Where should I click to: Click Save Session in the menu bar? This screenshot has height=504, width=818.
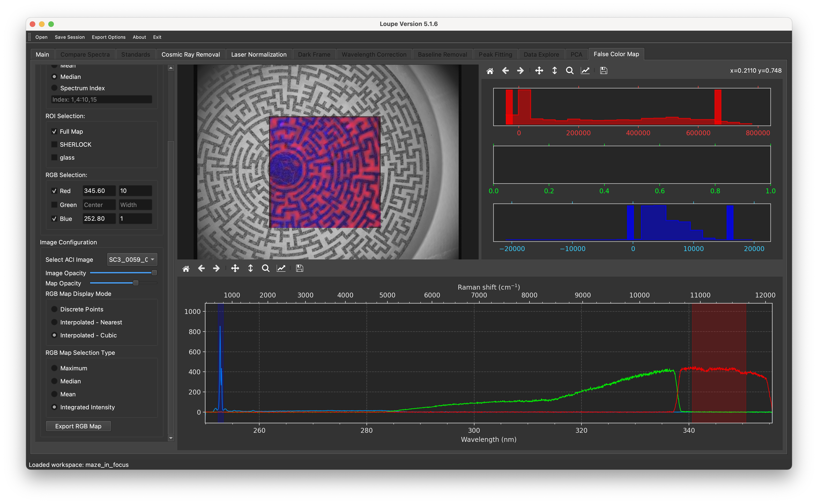coord(70,37)
